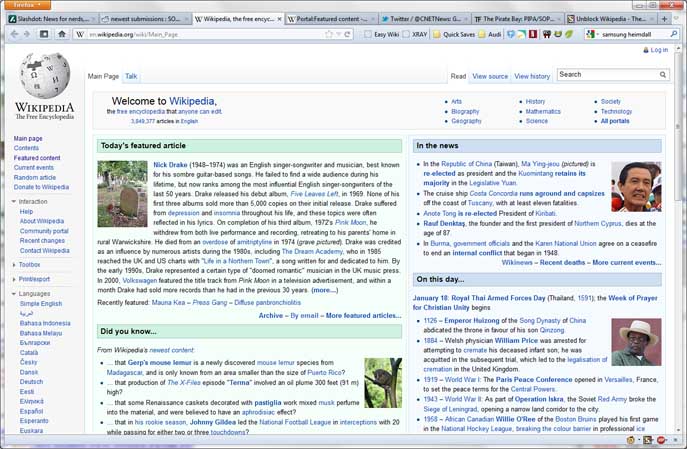This screenshot has width=687, height=449.
Task: Click the Nick Drake grave thumbnail
Action: [x=122, y=194]
